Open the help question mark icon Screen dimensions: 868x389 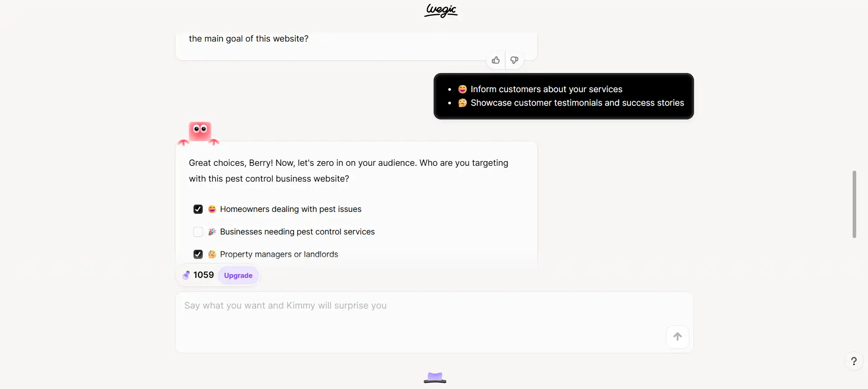point(854,361)
